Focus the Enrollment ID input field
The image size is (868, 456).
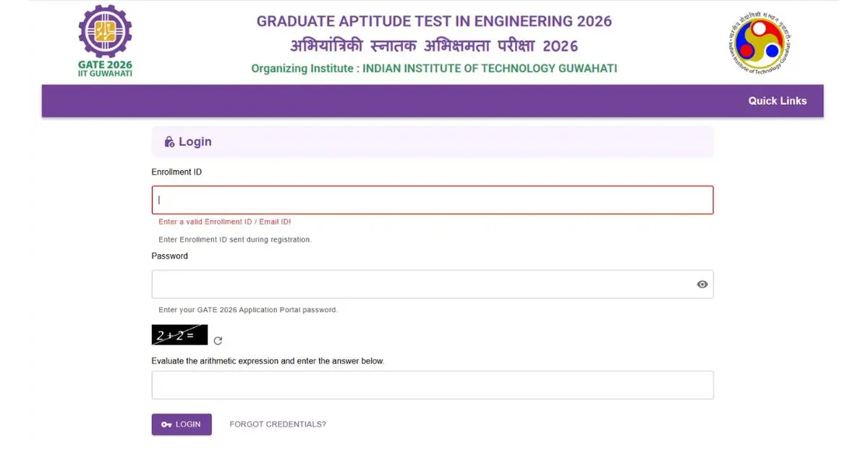(432, 200)
